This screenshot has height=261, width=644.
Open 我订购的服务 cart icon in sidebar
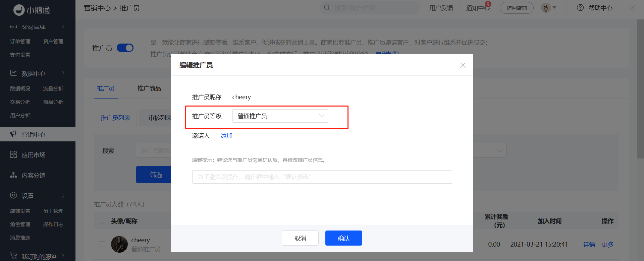13,256
